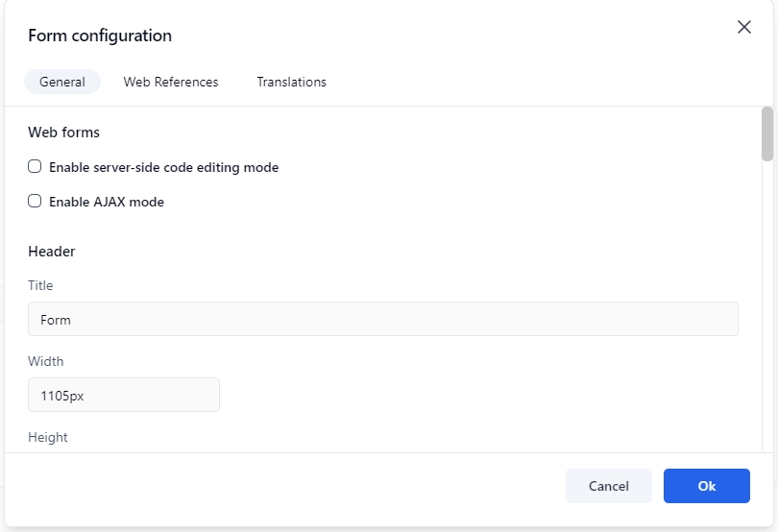This screenshot has width=778, height=532.
Task: Click the 'Web forms' section heading
Action: [x=63, y=132]
